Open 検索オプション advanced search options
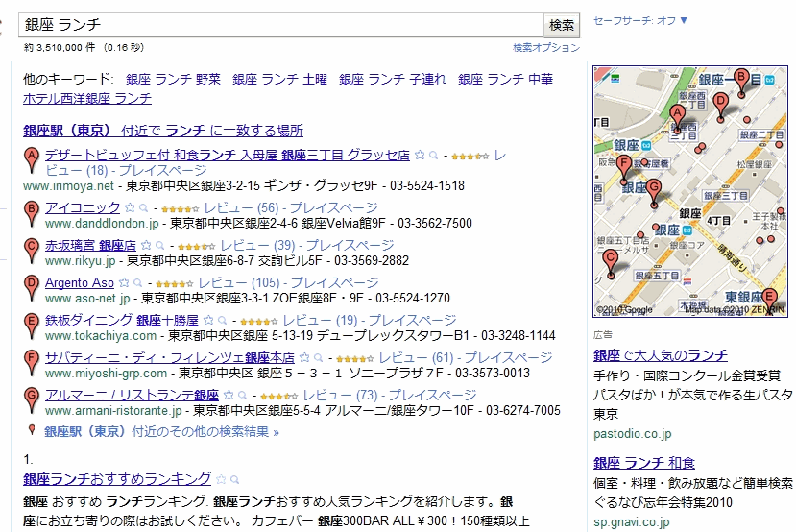Image resolution: width=796 pixels, height=532 pixels. (x=545, y=47)
